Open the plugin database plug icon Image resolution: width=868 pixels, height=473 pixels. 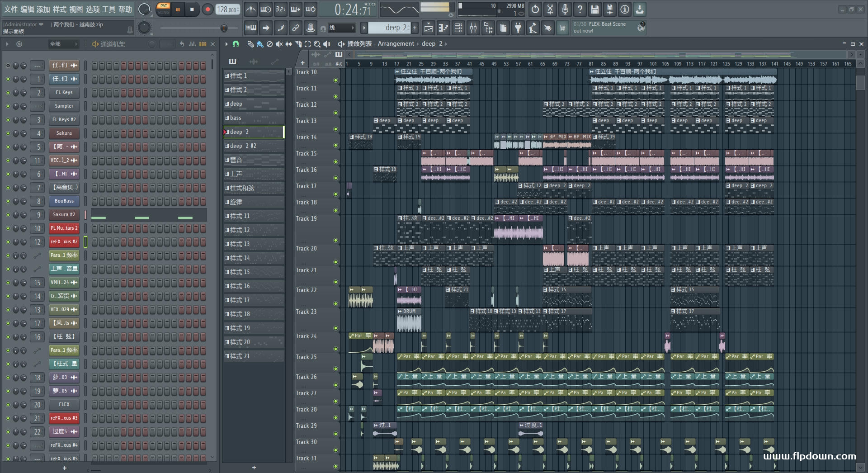(518, 28)
